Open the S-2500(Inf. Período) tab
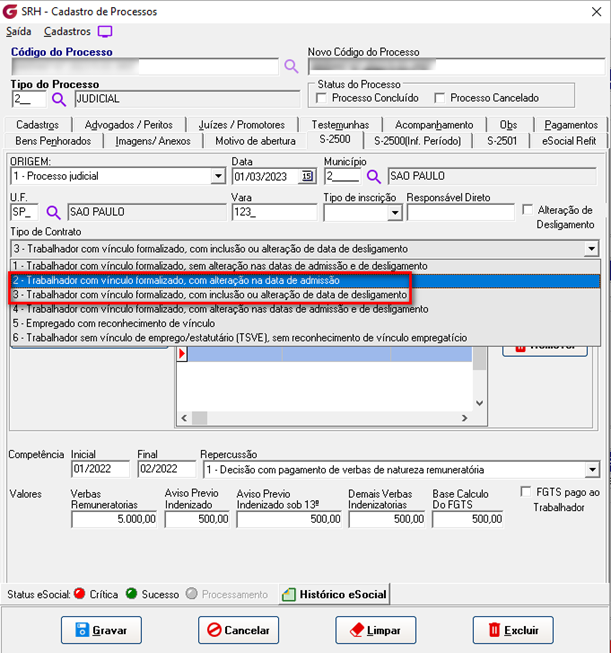The height and width of the screenshot is (653, 611). click(418, 141)
